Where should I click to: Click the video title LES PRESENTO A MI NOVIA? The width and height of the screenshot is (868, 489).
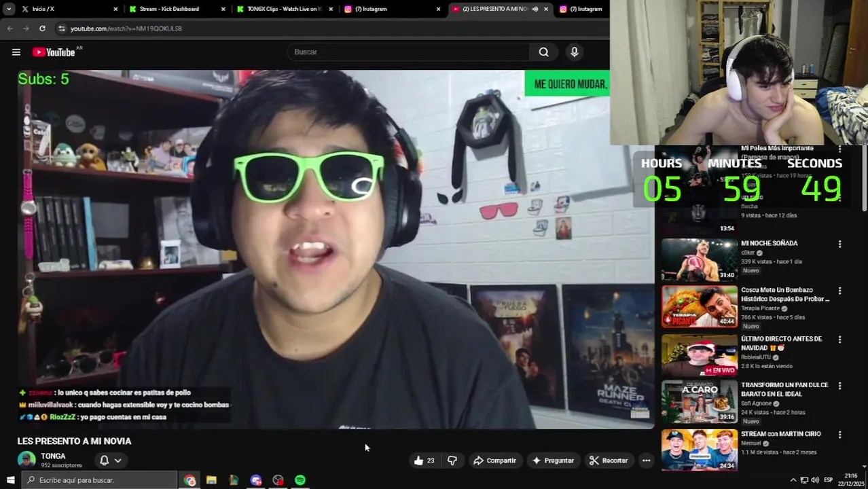pos(74,441)
